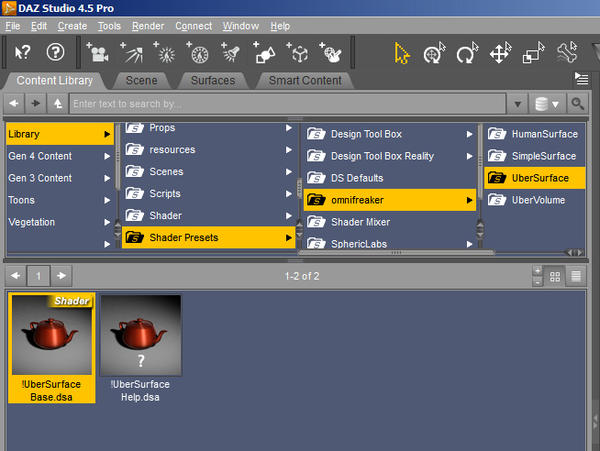Select the Shader Presets folder
The width and height of the screenshot is (600, 451).
coord(209,238)
